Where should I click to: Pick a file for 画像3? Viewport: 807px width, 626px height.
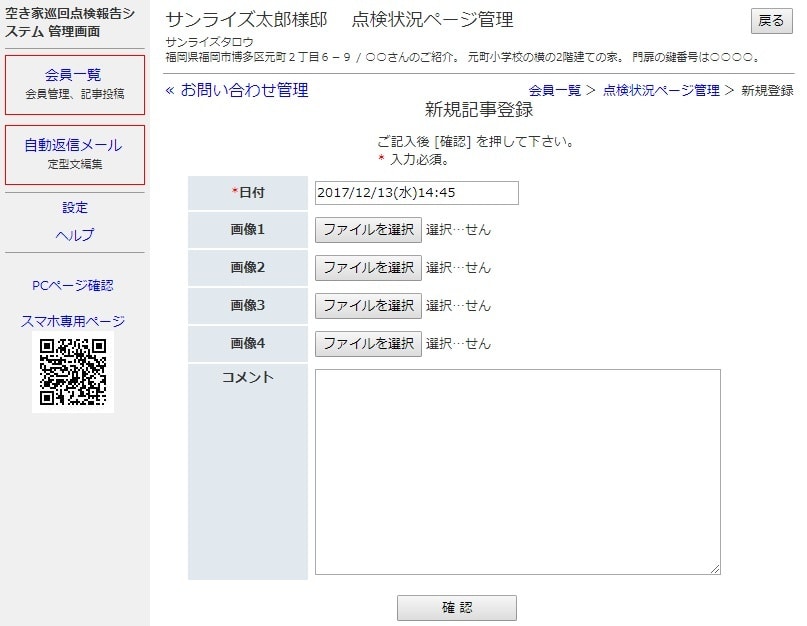tap(368, 306)
